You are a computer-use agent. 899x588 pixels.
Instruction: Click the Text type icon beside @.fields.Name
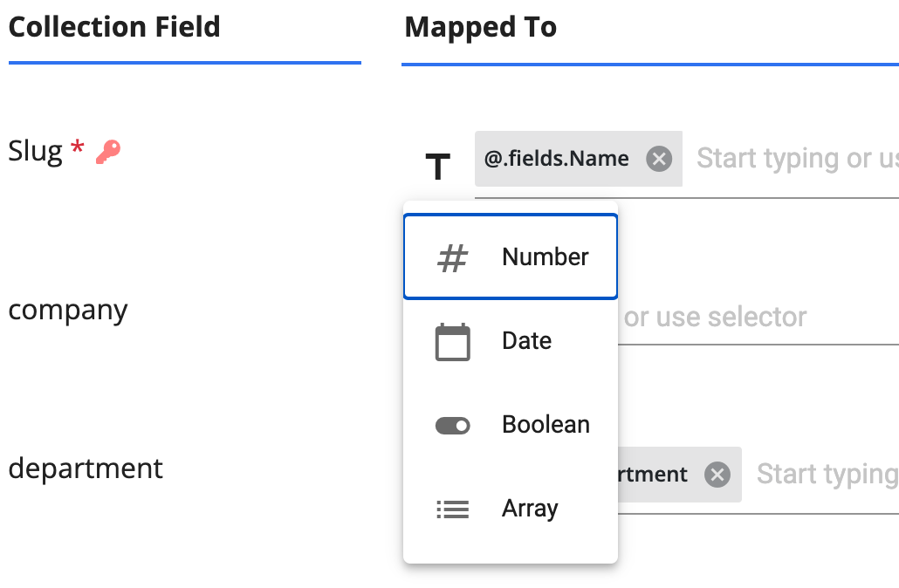(437, 167)
